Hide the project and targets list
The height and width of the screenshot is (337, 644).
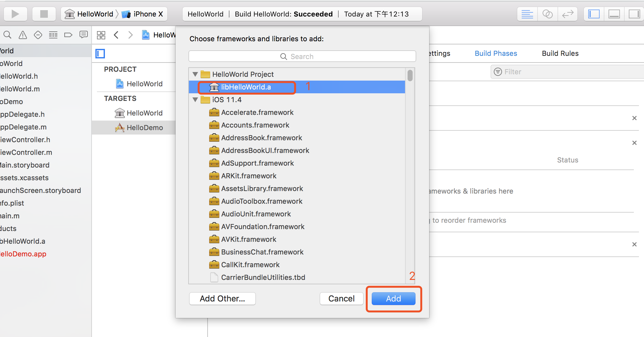pos(100,54)
